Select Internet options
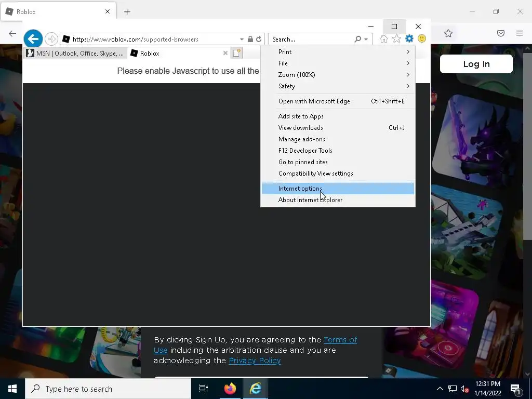This screenshot has height=399, width=532. 338,188
